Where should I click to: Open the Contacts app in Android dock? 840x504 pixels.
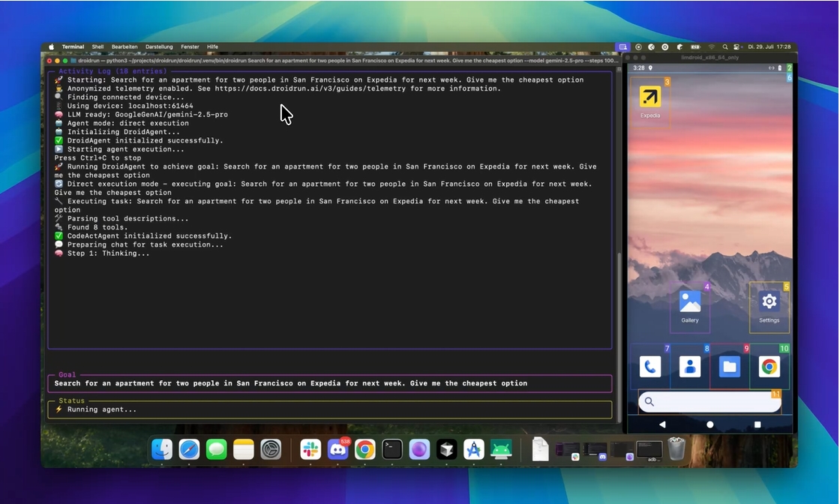pyautogui.click(x=690, y=366)
